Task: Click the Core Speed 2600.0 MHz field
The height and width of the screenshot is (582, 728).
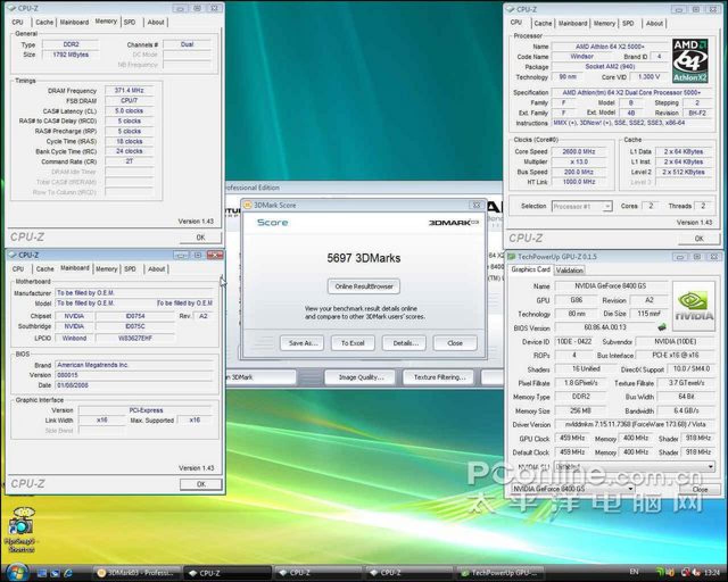Action: click(579, 152)
